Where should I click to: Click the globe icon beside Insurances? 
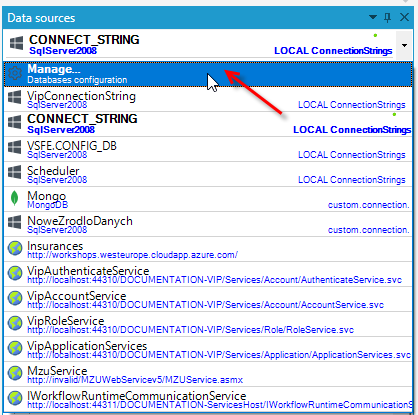coord(15,248)
